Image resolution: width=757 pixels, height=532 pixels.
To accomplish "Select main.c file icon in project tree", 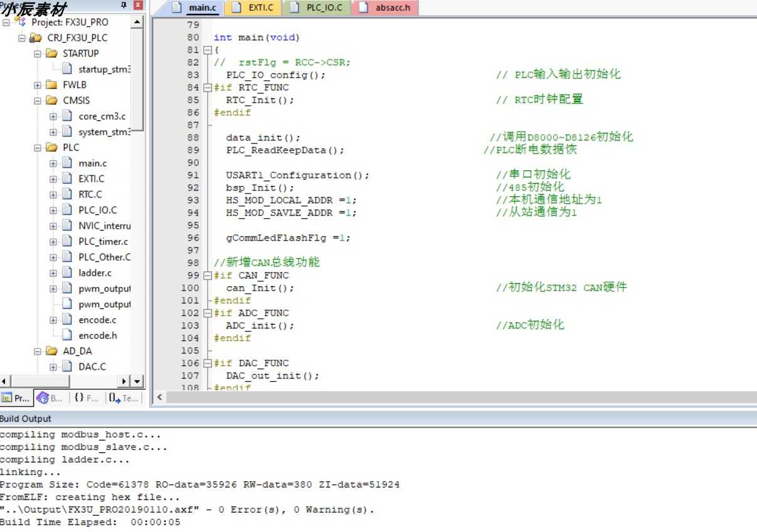I will click(67, 163).
